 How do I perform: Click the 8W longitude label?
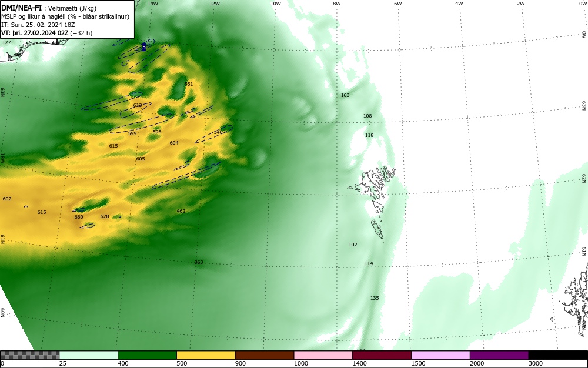[x=337, y=4]
